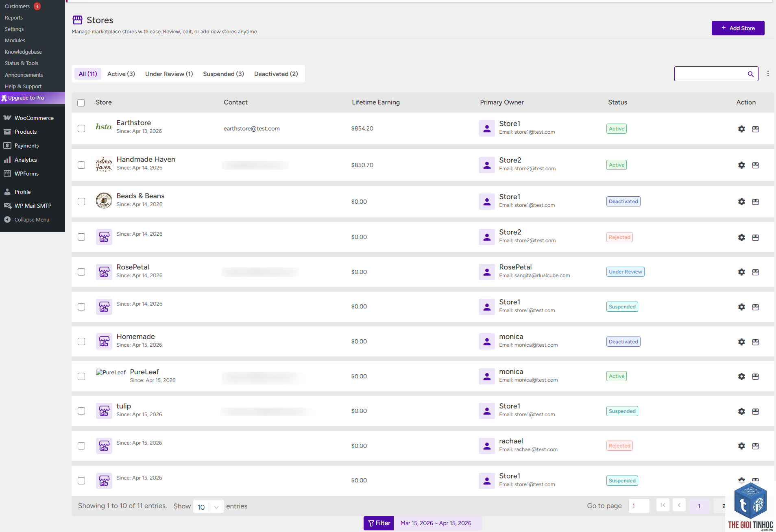Click Upgrade to Pro in sidebar
776x532 pixels.
[x=33, y=98]
